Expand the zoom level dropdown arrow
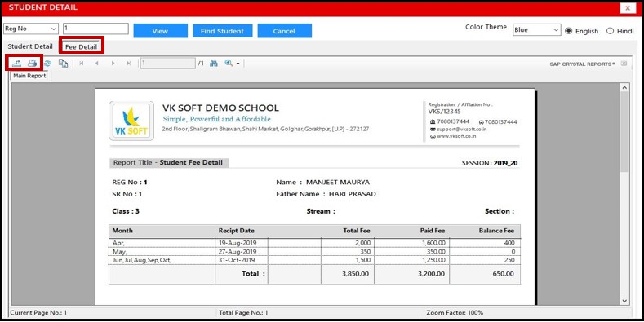Viewport: 644px width, 322px height. click(x=238, y=64)
